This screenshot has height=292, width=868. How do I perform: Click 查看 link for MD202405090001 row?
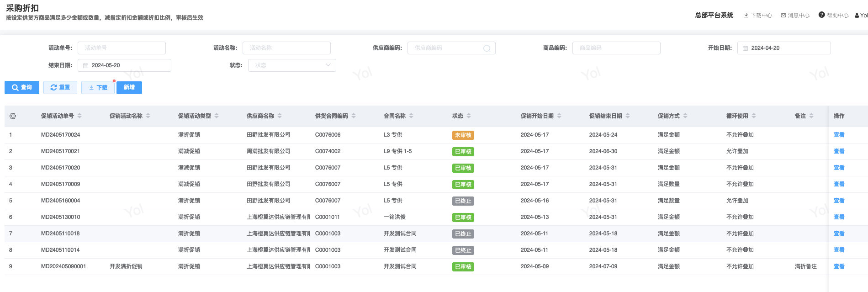point(839,266)
